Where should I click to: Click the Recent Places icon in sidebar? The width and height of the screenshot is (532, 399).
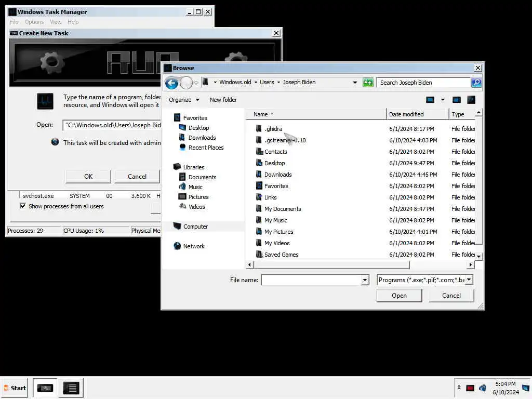pos(182,147)
